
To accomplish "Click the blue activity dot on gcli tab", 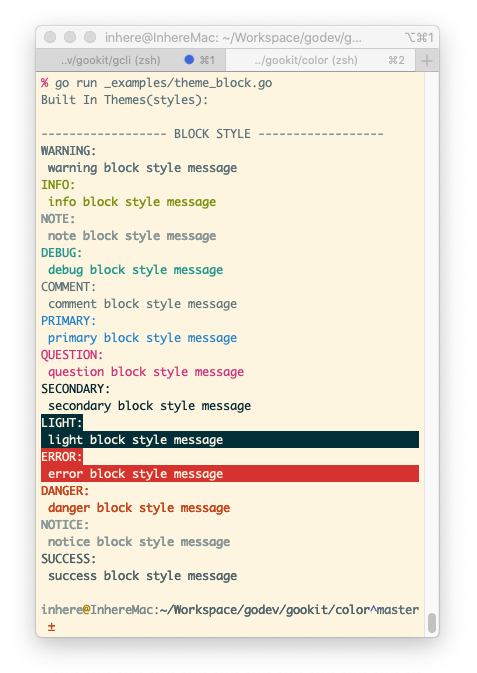I will (189, 60).
